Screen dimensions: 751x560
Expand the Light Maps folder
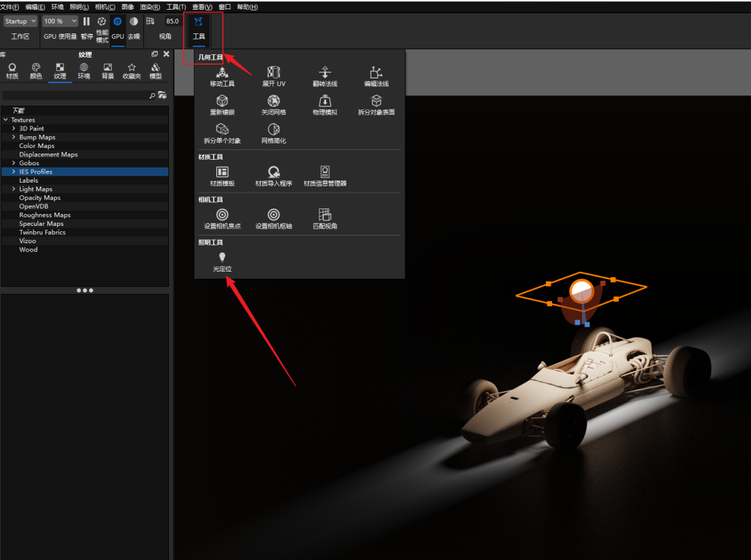pos(13,189)
